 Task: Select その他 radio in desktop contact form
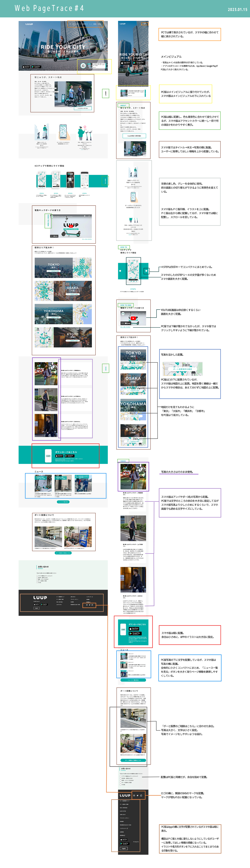tap(37, 583)
